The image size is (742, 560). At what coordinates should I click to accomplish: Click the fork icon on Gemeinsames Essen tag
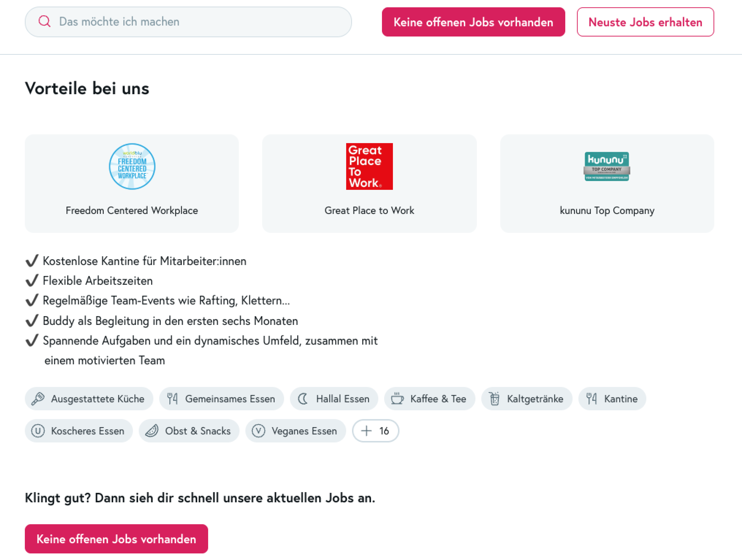click(173, 399)
